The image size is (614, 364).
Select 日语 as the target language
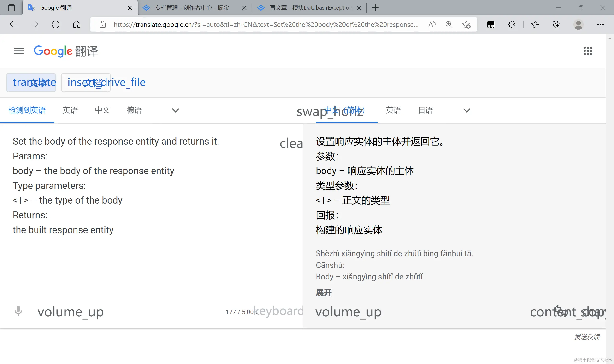click(425, 110)
